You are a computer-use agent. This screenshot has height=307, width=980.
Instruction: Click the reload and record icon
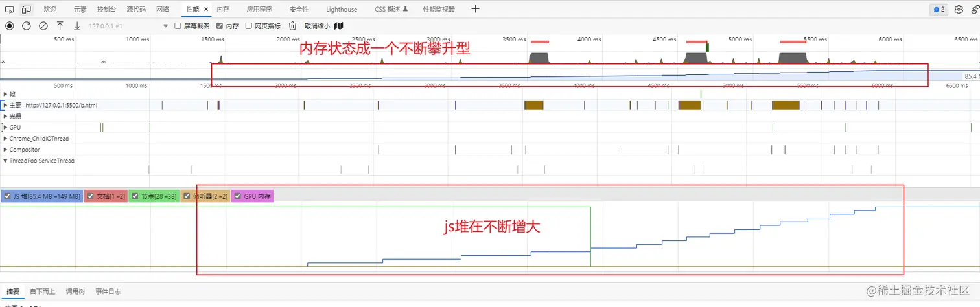[27, 26]
